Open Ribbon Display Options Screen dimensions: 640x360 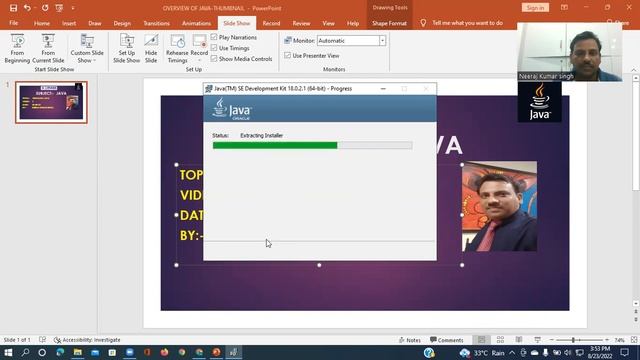click(x=564, y=7)
